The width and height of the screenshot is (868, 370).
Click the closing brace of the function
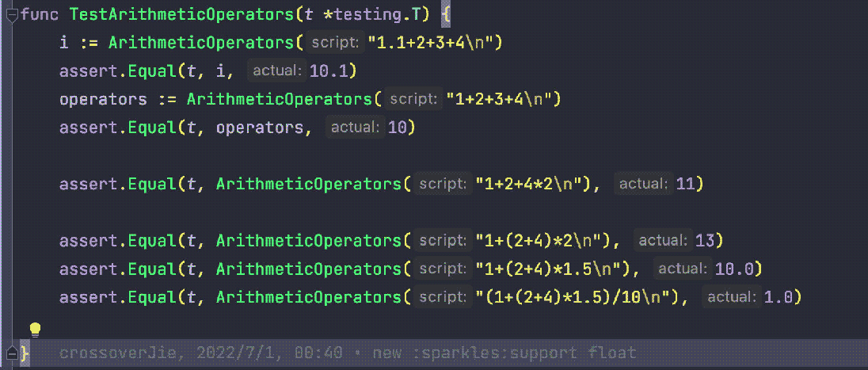[25, 352]
